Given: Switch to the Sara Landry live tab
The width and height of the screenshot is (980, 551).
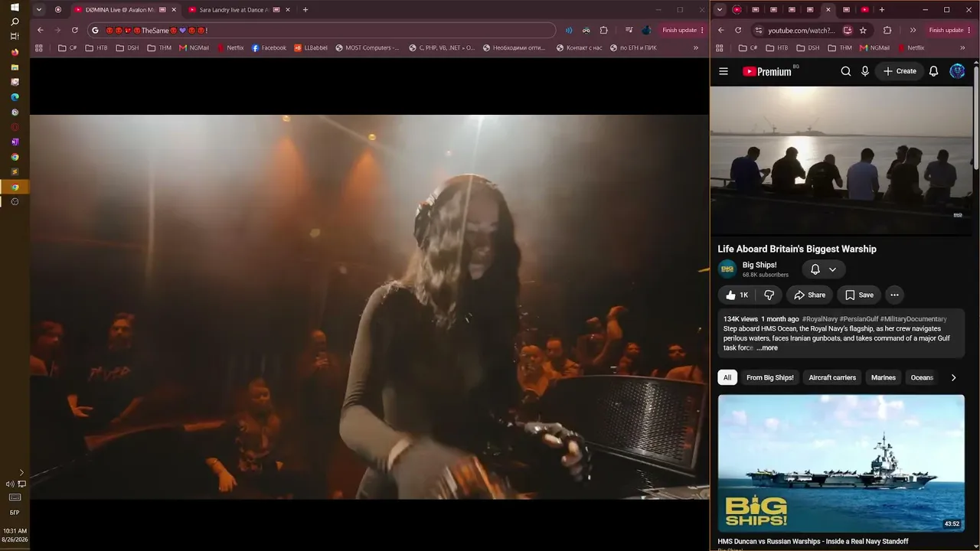Looking at the screenshot, I should (x=232, y=10).
